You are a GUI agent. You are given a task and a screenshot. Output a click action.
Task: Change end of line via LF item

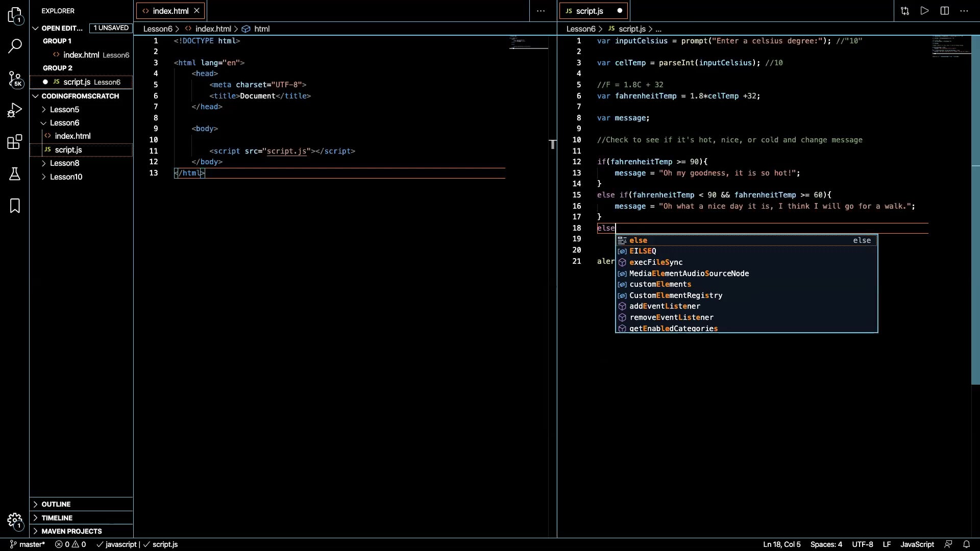887,544
